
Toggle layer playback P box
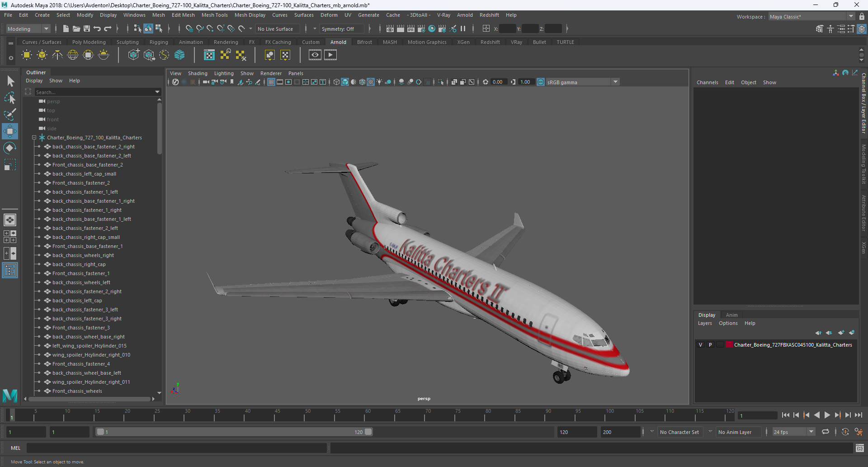(710, 345)
